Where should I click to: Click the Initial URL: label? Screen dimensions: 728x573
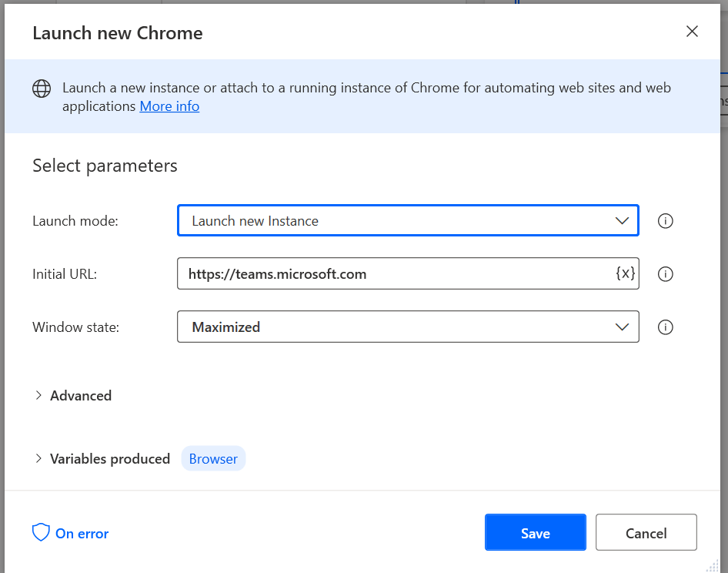point(65,274)
